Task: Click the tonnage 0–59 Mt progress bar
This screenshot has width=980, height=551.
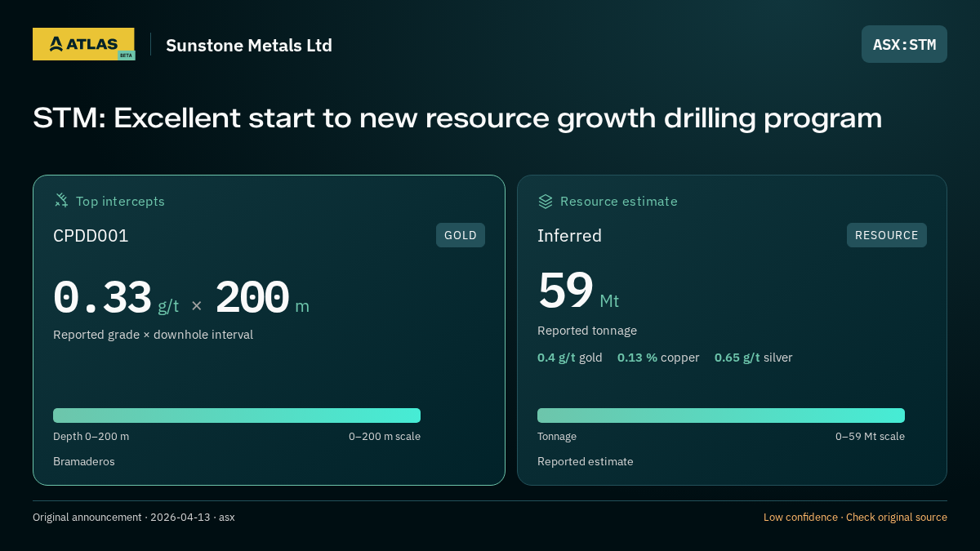Action: pyautogui.click(x=721, y=415)
